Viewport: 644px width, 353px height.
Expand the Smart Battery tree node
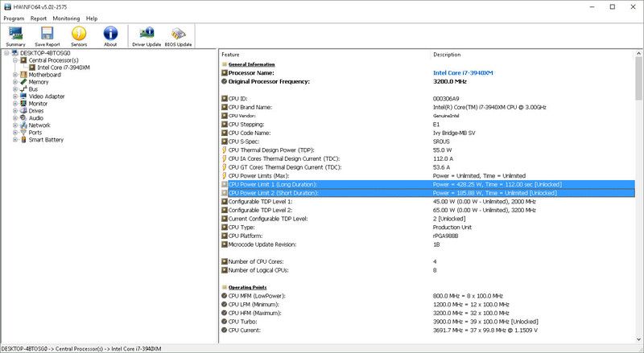tap(15, 140)
